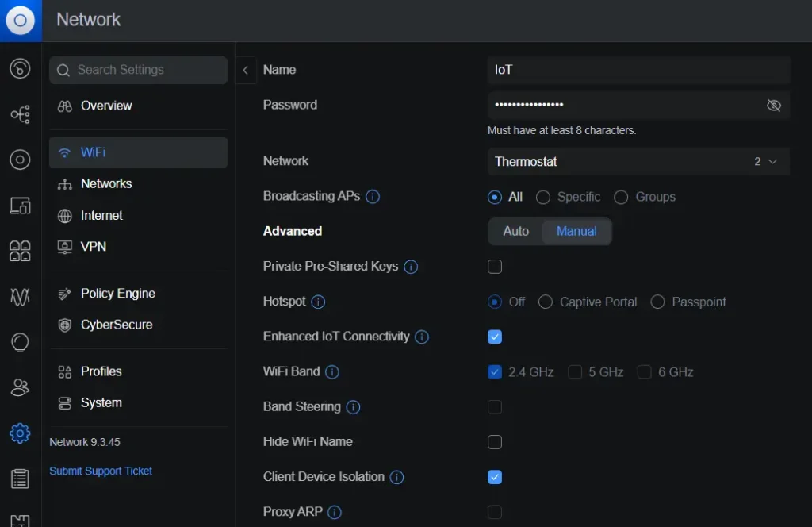The height and width of the screenshot is (527, 812).
Task: Open the Network dropdown showing Thermostat
Action: click(638, 161)
